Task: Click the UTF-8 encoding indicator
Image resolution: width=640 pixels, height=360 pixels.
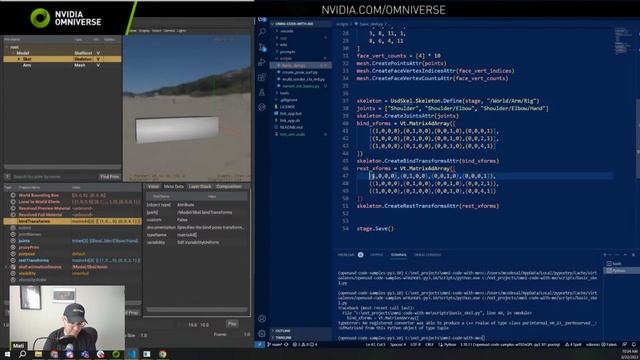Action: click(415, 345)
